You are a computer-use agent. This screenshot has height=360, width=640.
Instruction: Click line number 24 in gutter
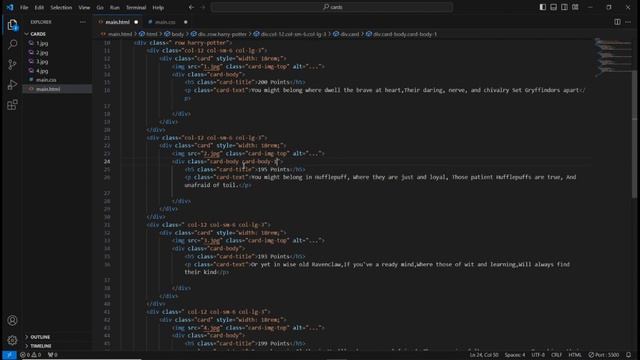(x=107, y=162)
